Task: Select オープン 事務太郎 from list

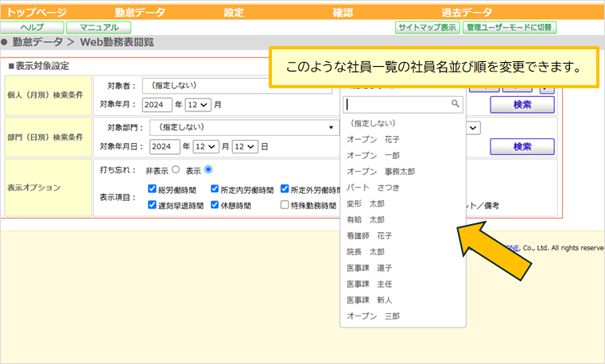Action: coord(403,172)
